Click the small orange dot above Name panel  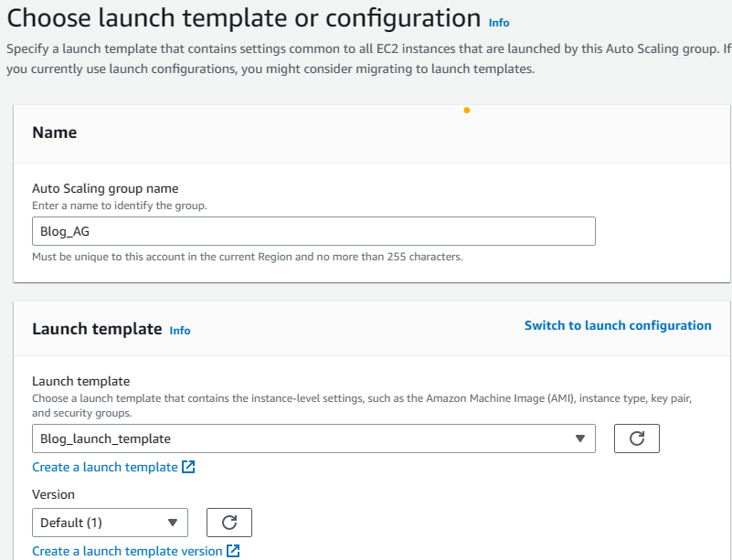pyautogui.click(x=466, y=111)
